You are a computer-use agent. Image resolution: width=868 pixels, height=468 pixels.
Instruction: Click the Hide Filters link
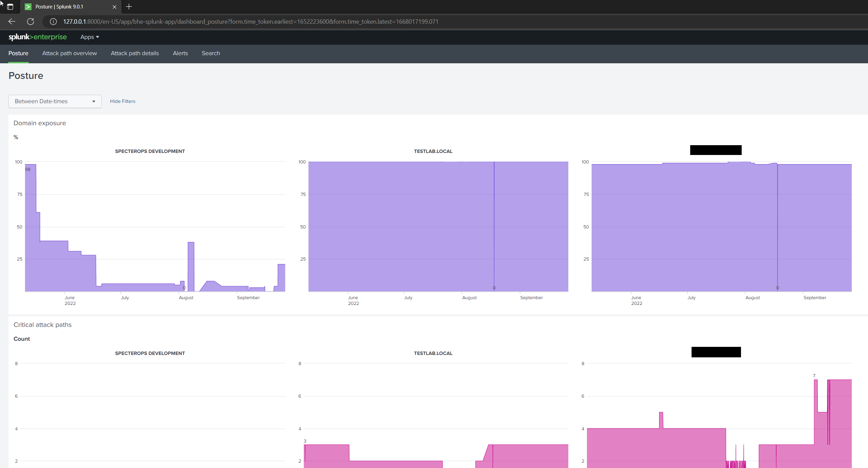click(123, 101)
